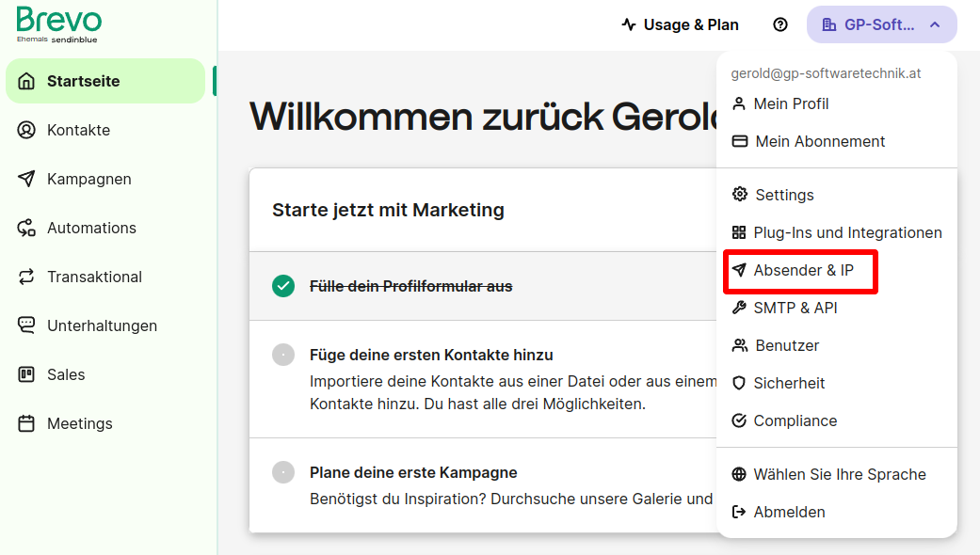Open Usage & Plan
The height and width of the screenshot is (555, 980).
(x=680, y=24)
